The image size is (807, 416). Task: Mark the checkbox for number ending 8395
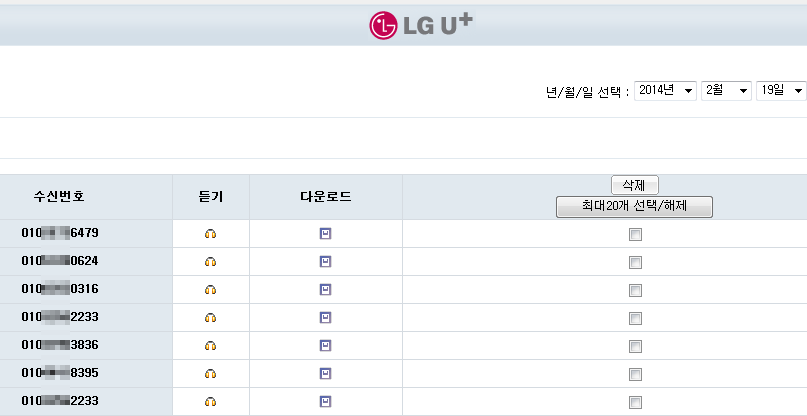(635, 374)
